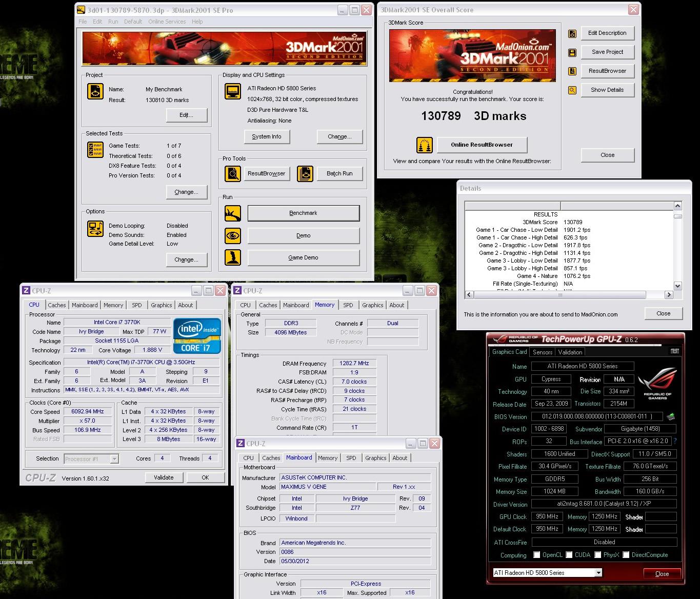This screenshot has height=599, width=700.
Task: Click the GPU-Z BIOS save chip icon
Action: [670, 416]
